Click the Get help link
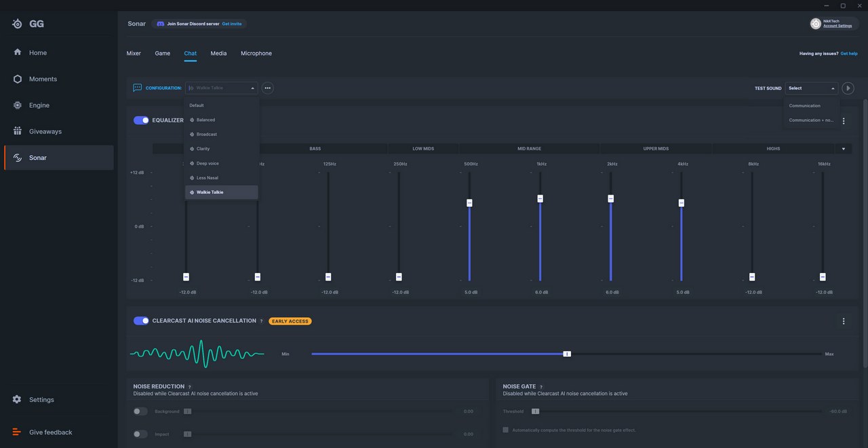Screen dimensions: 868x448 pos(849,54)
